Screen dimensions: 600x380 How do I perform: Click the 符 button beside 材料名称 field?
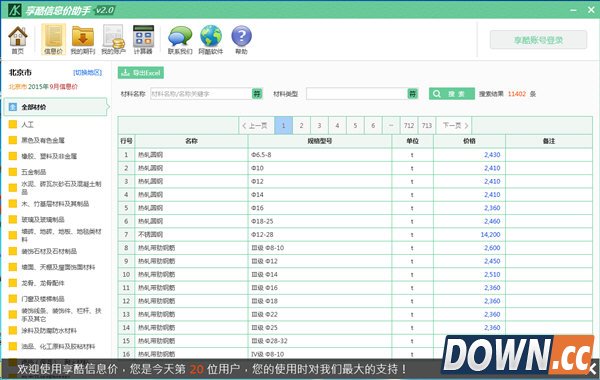257,94
